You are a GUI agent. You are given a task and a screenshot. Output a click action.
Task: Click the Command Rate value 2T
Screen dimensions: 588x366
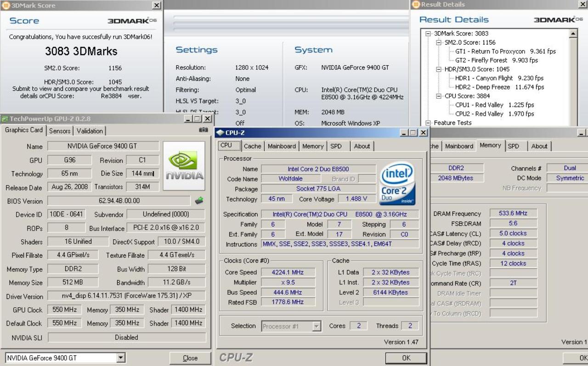coord(513,283)
